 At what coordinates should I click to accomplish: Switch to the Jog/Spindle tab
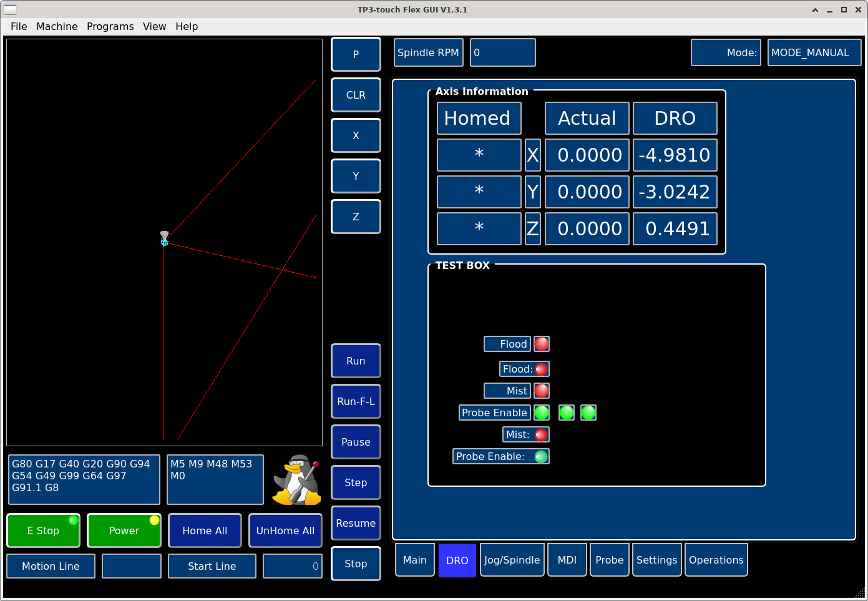click(x=512, y=560)
